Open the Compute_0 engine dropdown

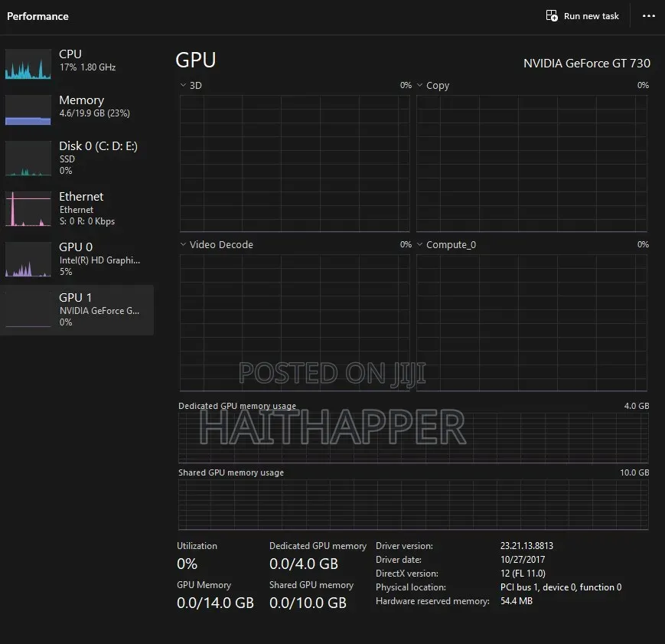420,244
